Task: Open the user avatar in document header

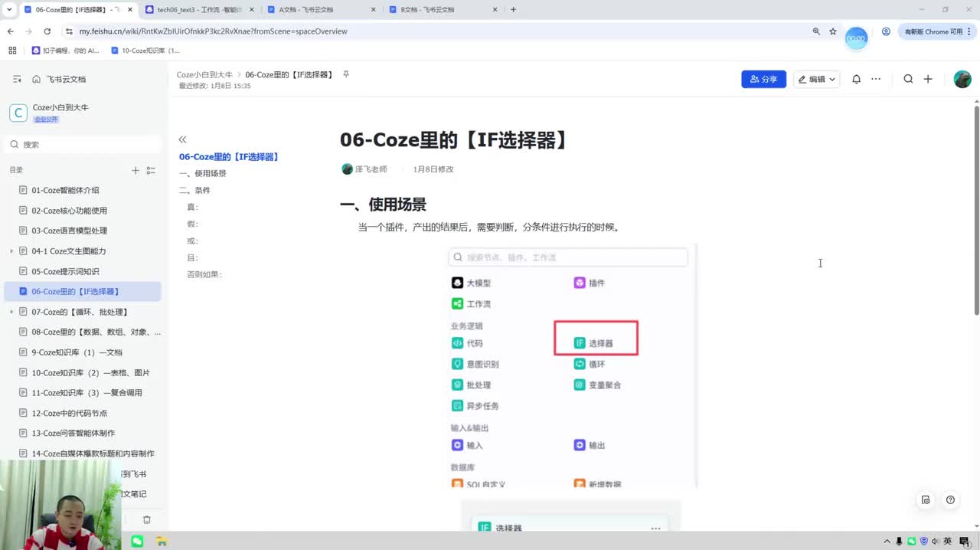Action: coord(962,79)
